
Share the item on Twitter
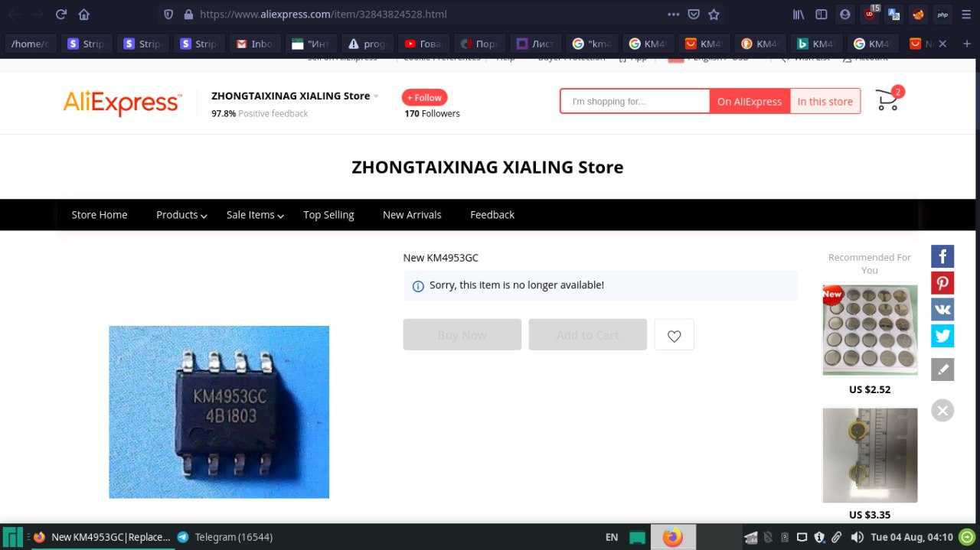click(942, 336)
